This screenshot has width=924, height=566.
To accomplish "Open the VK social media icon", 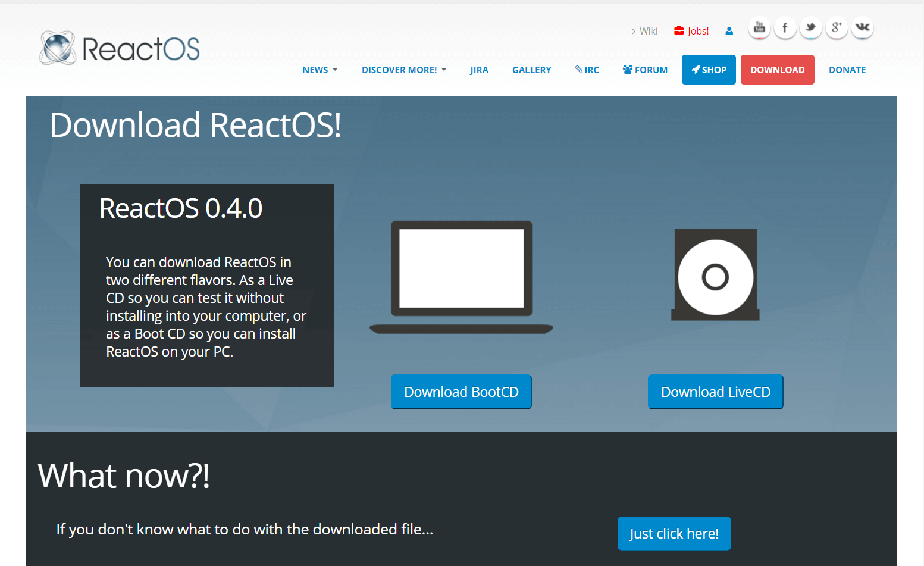I will (x=862, y=27).
